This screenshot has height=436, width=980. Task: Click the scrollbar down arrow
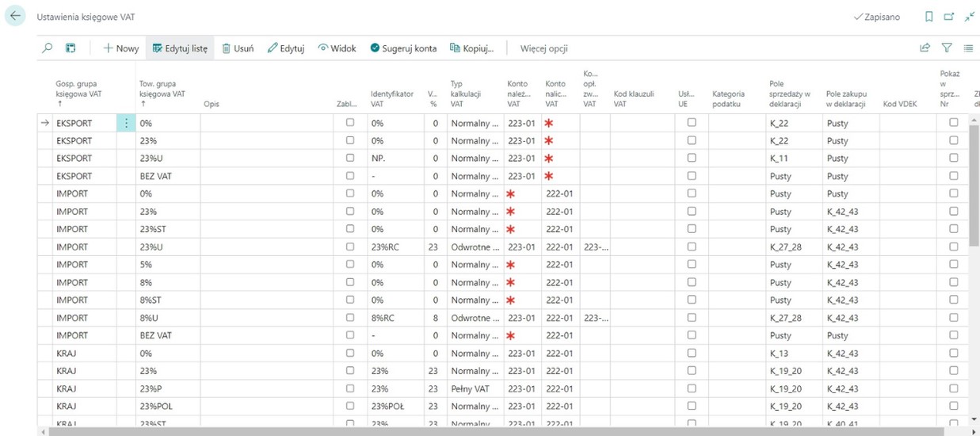974,420
